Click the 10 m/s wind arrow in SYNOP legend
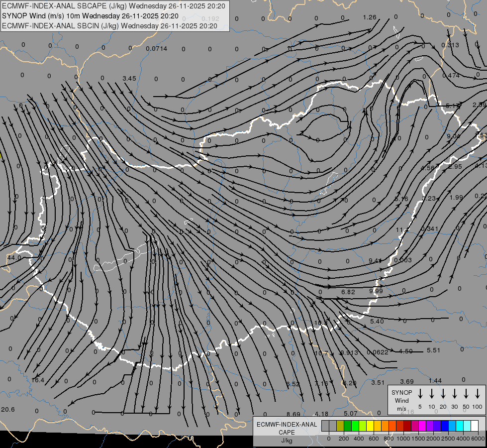This screenshot has height=448, width=487. 432,394
